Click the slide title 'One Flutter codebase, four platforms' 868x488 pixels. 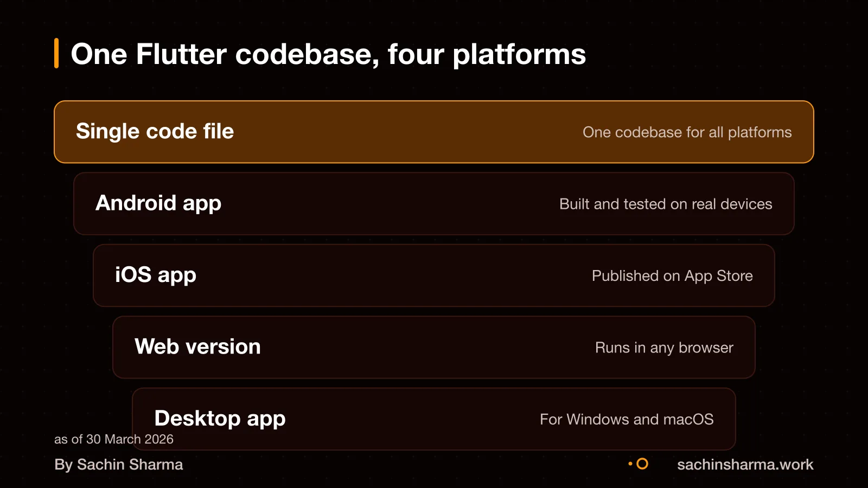click(328, 54)
